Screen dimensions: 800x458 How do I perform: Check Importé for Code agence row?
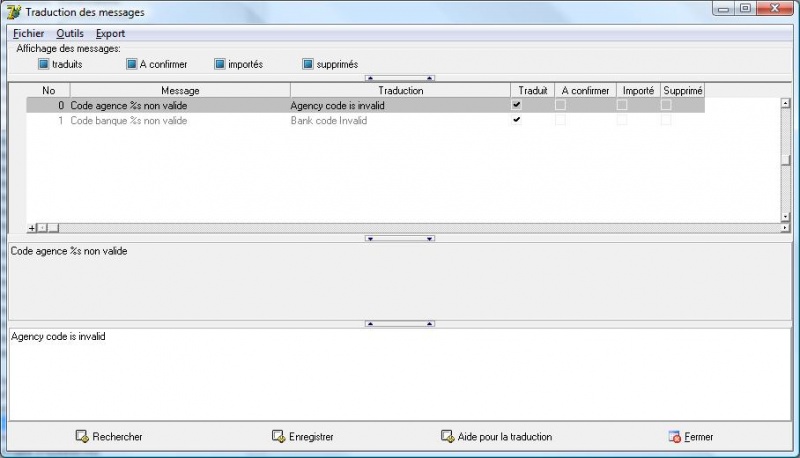pyautogui.click(x=621, y=105)
